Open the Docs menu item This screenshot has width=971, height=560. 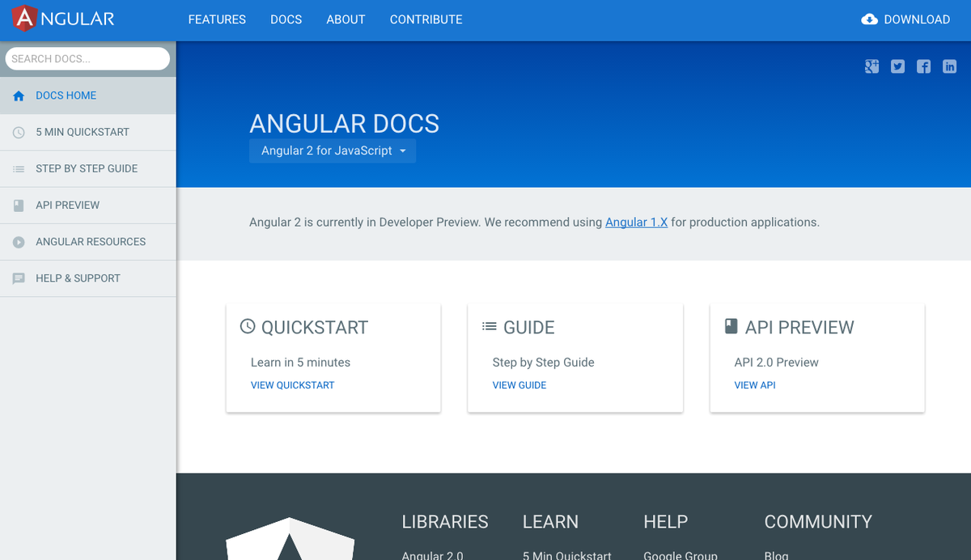point(286,19)
